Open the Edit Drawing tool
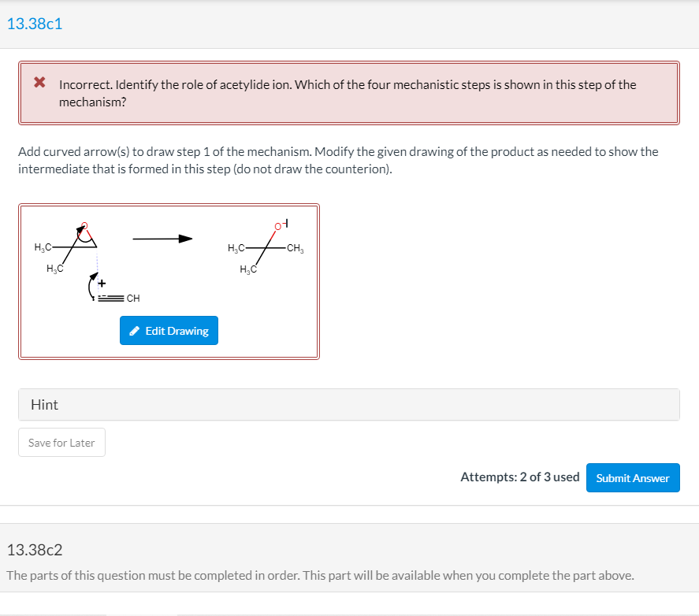 point(169,330)
